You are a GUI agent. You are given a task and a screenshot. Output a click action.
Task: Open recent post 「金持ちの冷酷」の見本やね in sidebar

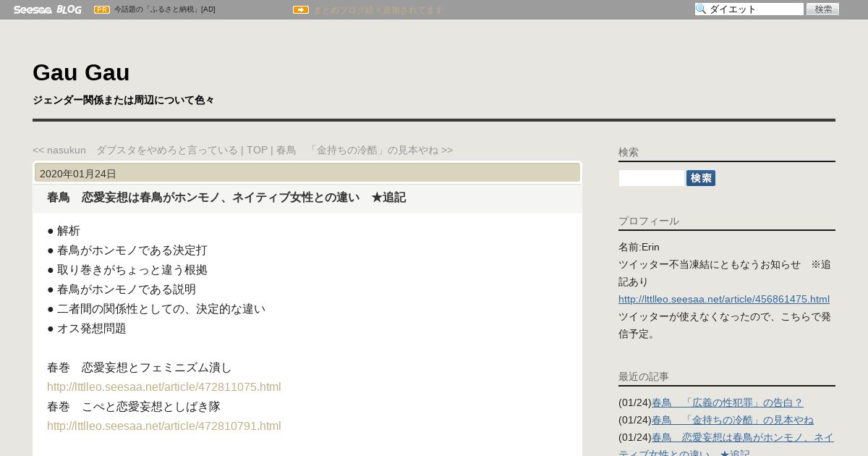click(733, 420)
